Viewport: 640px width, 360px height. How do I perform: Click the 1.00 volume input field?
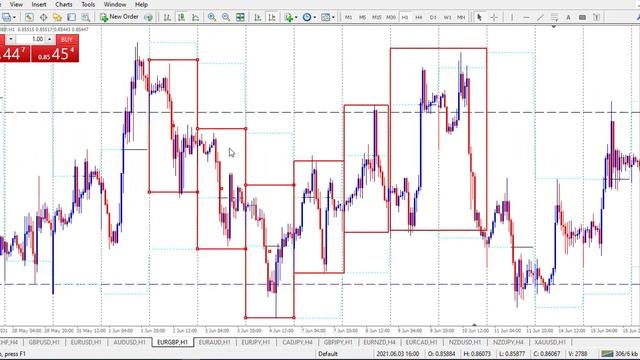pyautogui.click(x=31, y=39)
